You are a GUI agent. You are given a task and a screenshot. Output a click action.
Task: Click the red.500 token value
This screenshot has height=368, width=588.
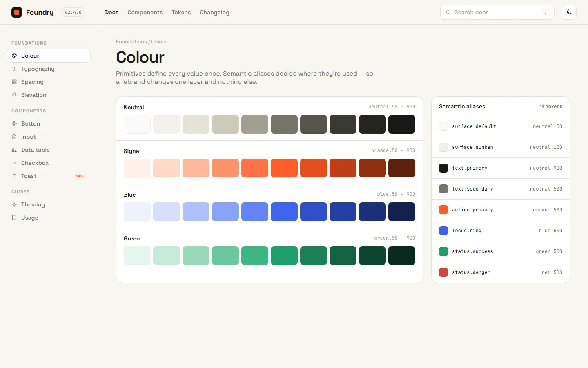coord(552,272)
